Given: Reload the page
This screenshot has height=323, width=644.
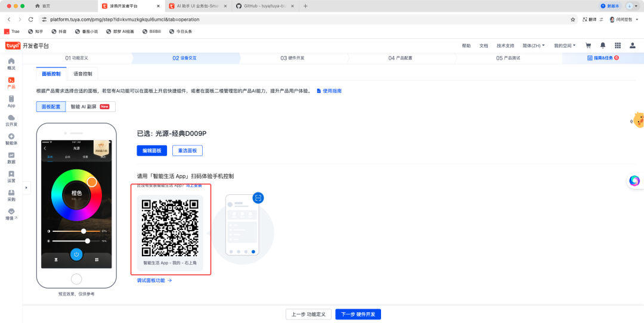Looking at the screenshot, I should point(31,19).
